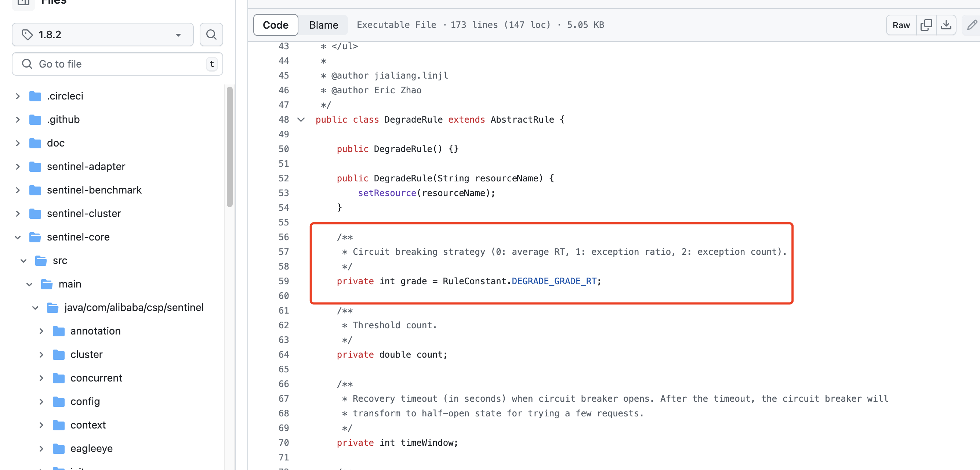
Task: Click the .github folder icon
Action: 35,119
